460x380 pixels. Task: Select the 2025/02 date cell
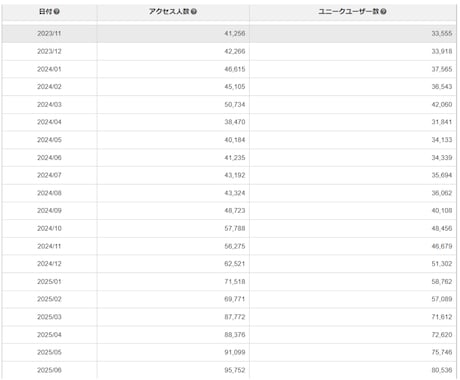(x=49, y=299)
